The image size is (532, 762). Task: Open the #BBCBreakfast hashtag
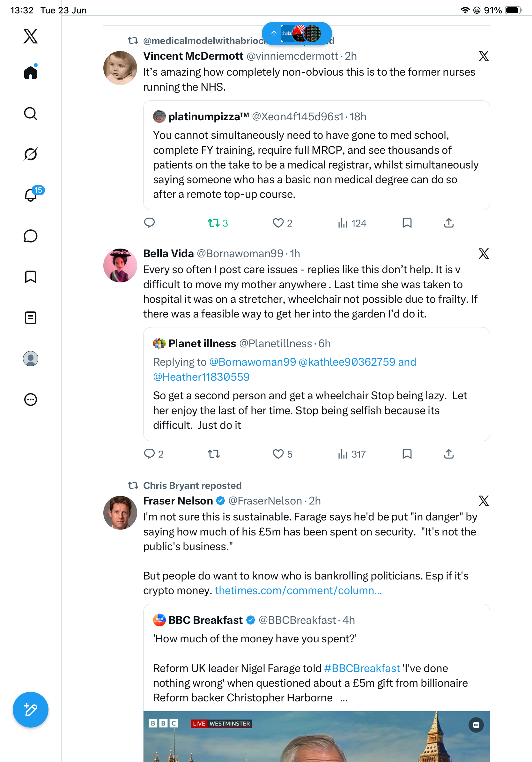click(362, 668)
